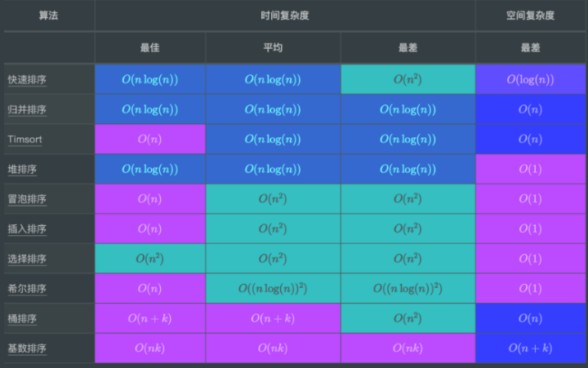Click the 平均 sub-header
This screenshot has height=368, width=588.
pyautogui.click(x=272, y=47)
